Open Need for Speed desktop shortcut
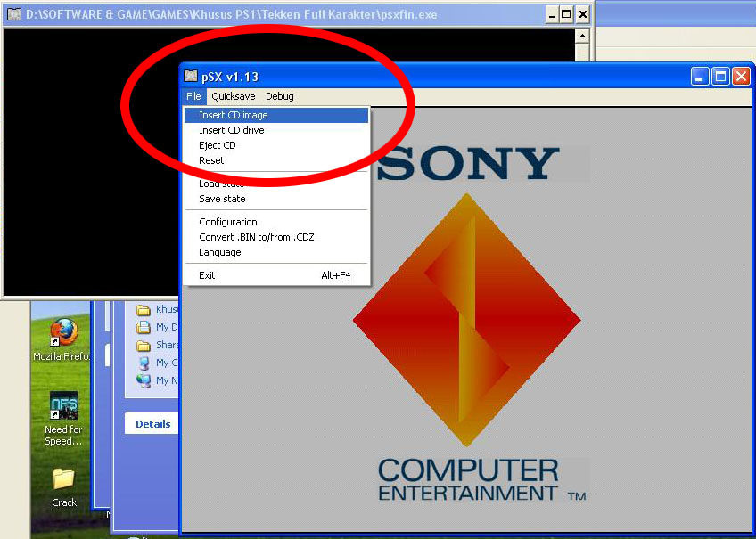This screenshot has width=756, height=539. click(63, 419)
